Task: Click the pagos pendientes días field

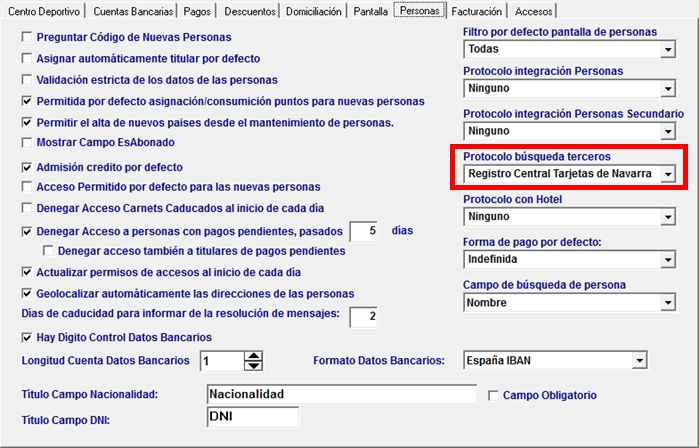Action: pyautogui.click(x=364, y=231)
